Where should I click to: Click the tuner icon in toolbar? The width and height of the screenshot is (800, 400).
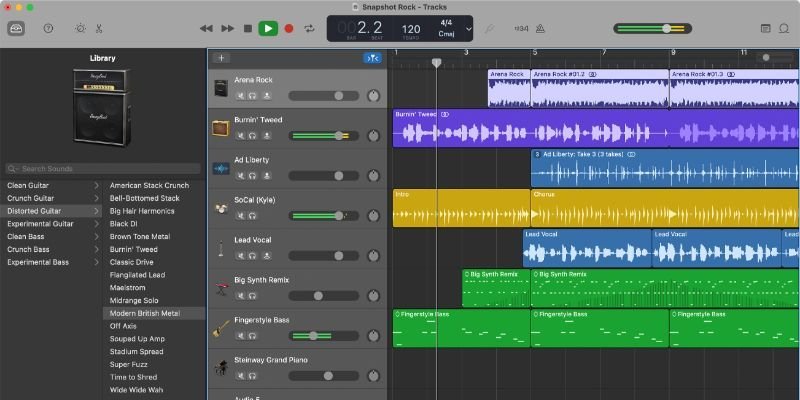coord(489,29)
